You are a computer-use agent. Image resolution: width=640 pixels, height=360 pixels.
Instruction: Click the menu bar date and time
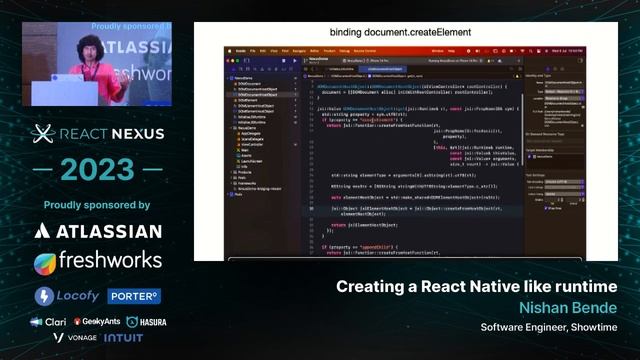click(x=567, y=51)
